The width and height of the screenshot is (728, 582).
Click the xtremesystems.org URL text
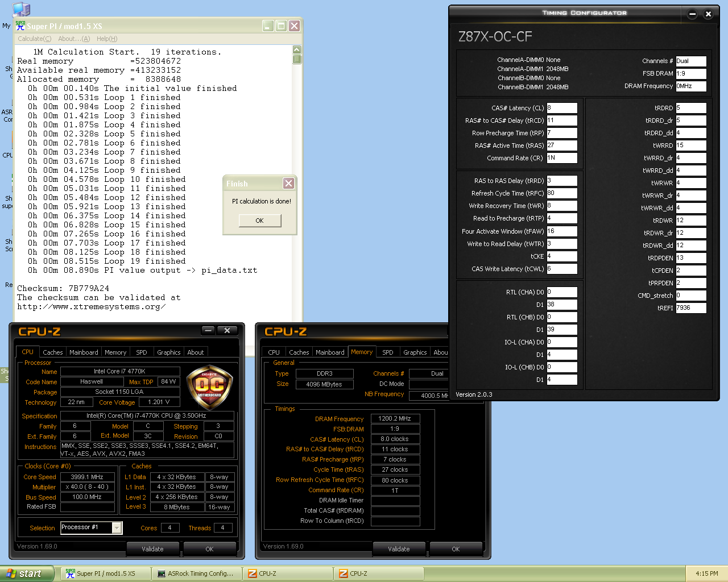[x=92, y=306]
